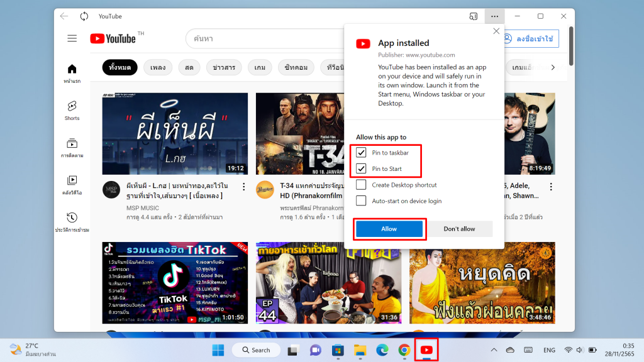Click the ลงชื่อเข้าใช้ sign-in button

tap(531, 38)
